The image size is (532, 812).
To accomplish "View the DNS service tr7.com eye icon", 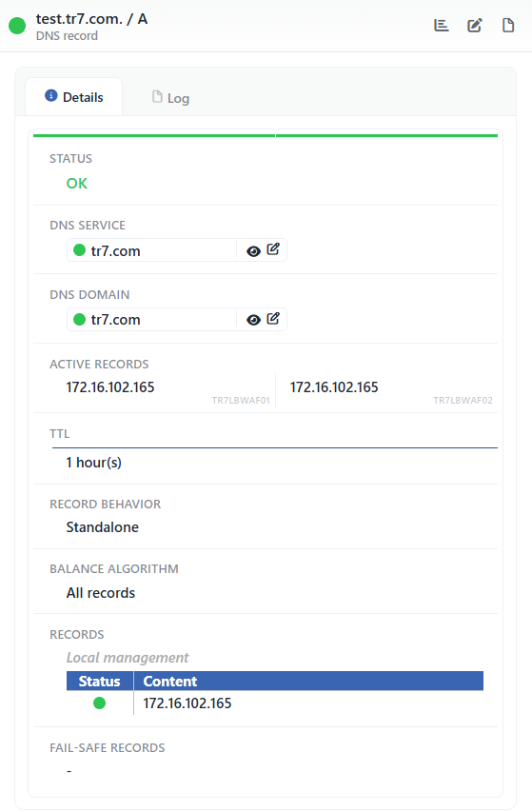I will tap(253, 251).
